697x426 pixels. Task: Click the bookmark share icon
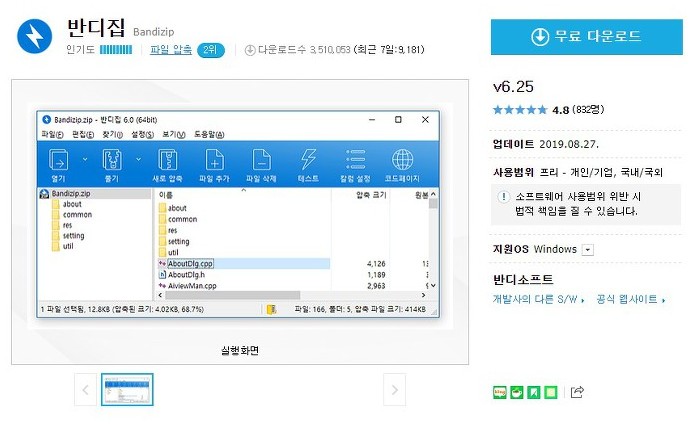coord(533,392)
